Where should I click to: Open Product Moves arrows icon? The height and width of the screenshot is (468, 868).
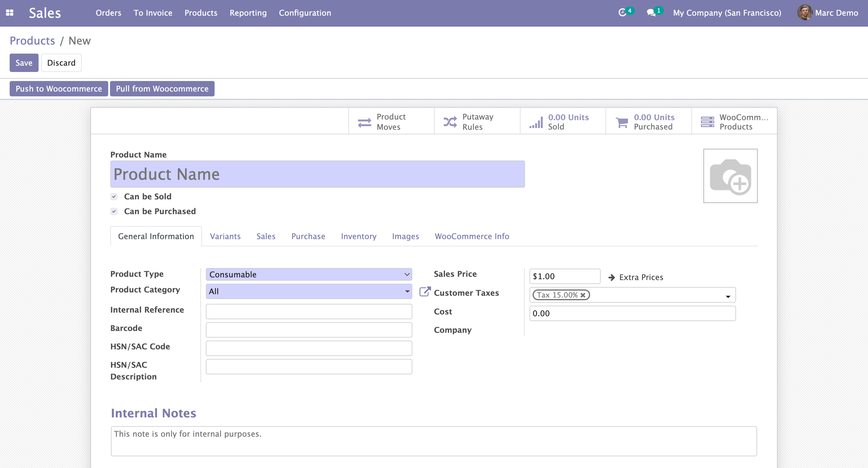click(364, 122)
